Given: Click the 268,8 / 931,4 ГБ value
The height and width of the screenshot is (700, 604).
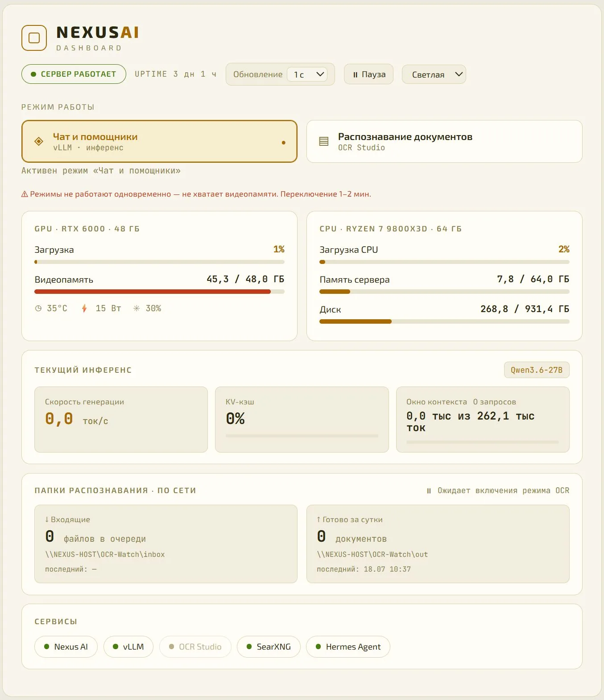Looking at the screenshot, I should (x=525, y=309).
